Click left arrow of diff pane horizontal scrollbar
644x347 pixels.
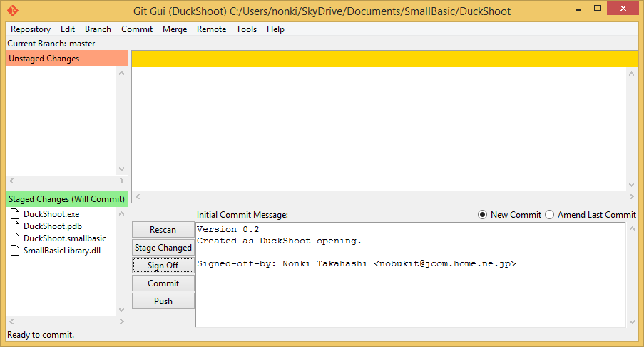[x=138, y=197]
